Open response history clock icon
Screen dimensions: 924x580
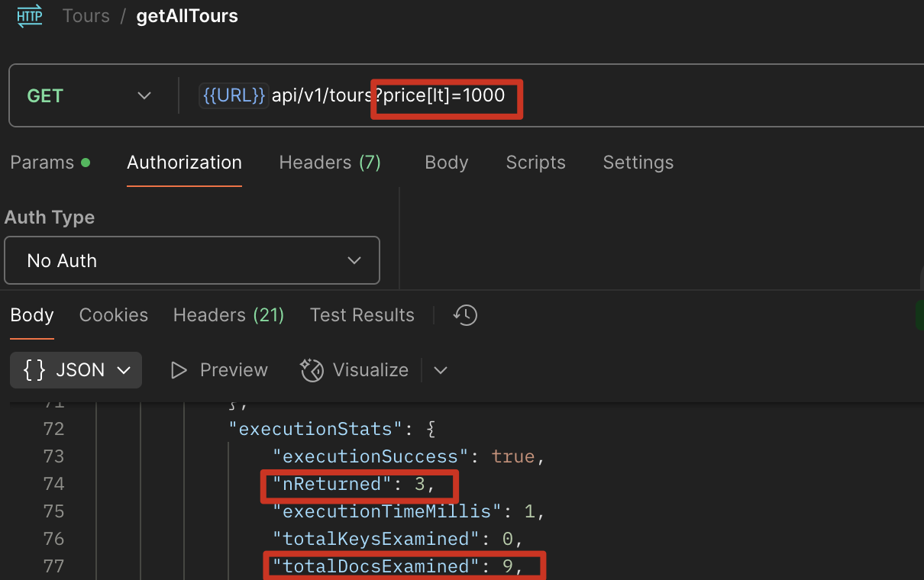(465, 315)
